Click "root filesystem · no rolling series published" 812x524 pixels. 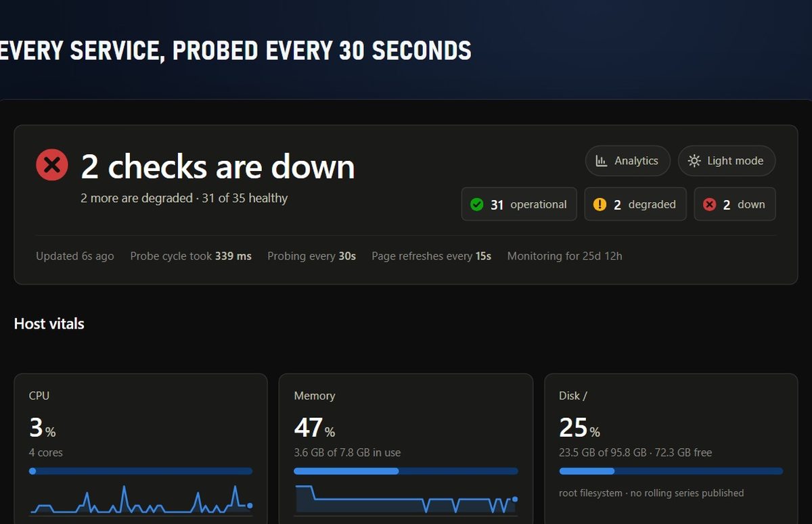coord(652,493)
